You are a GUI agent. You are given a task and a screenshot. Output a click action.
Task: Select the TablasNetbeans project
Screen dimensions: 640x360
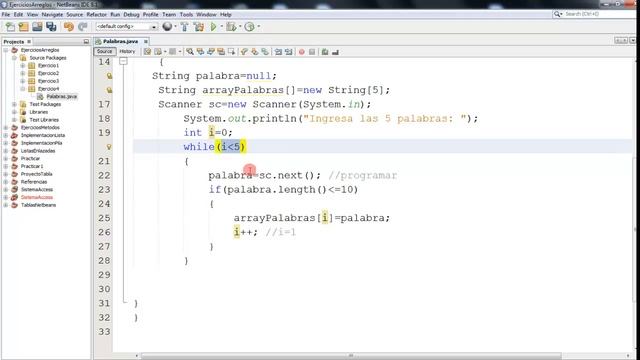pos(38,205)
